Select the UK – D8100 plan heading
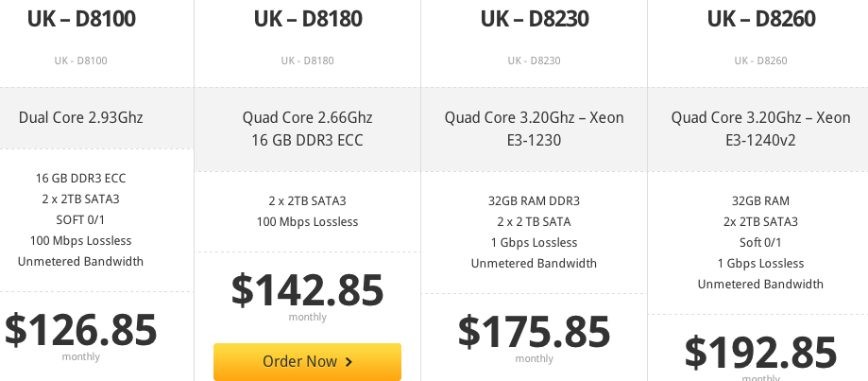The image size is (868, 381). point(80,19)
